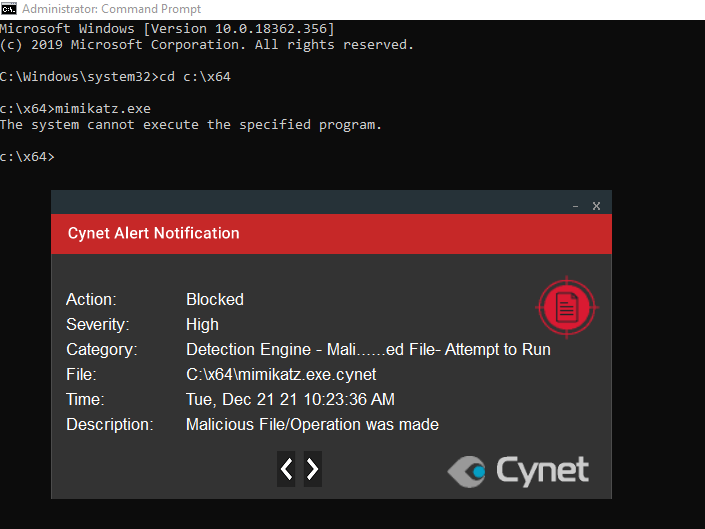Viewport: 705px width, 529px height.
Task: Click the 'File:' label
Action: (81, 374)
